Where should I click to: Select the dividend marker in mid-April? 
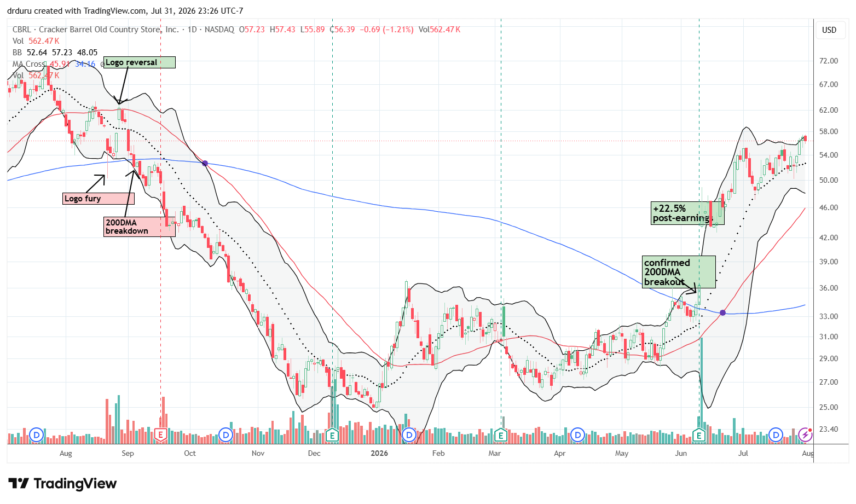coord(578,435)
